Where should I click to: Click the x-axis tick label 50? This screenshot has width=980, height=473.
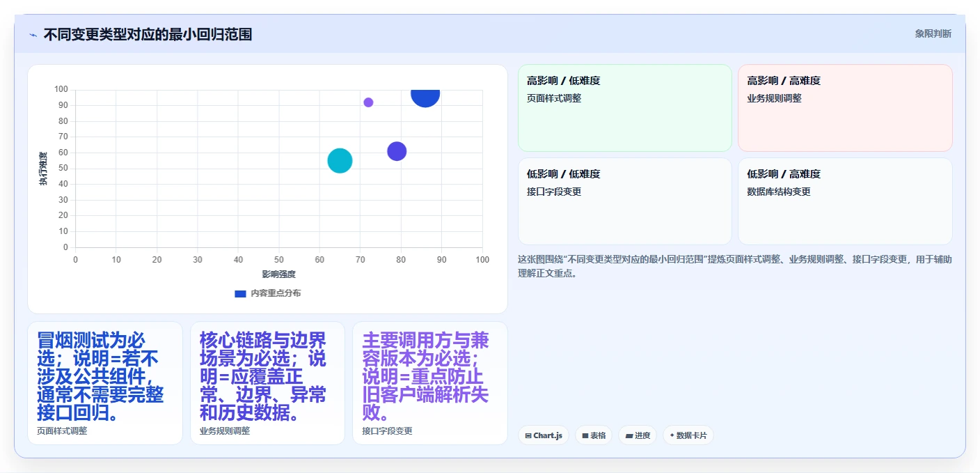279,260
